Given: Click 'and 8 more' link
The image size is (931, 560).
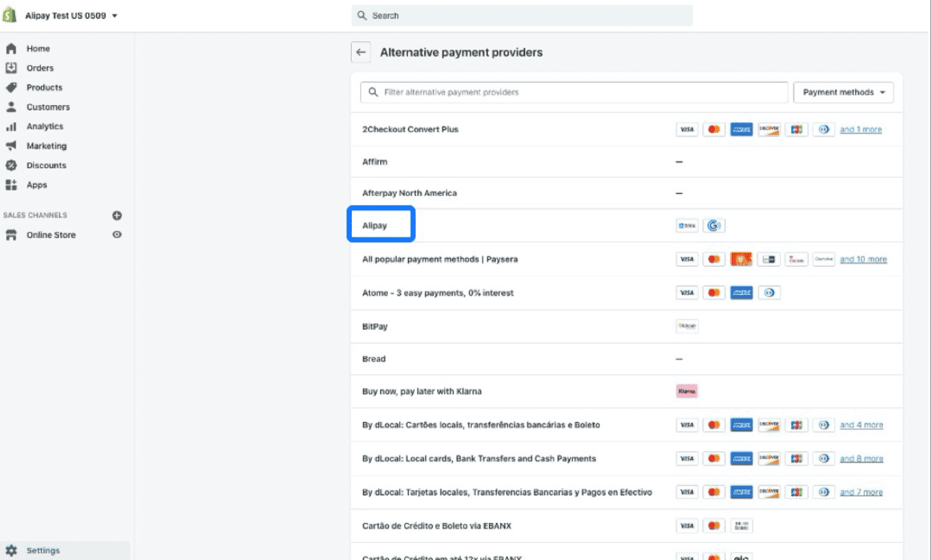Looking at the screenshot, I should coord(861,458).
